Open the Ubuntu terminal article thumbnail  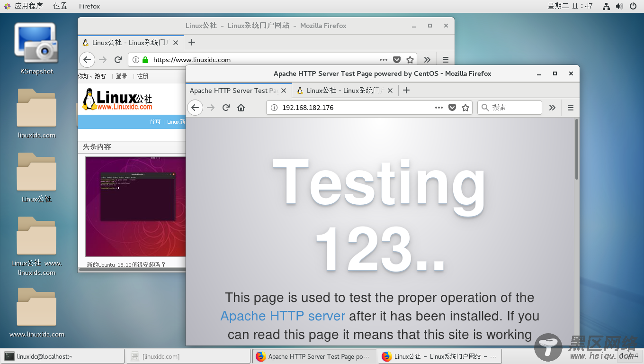point(135,206)
